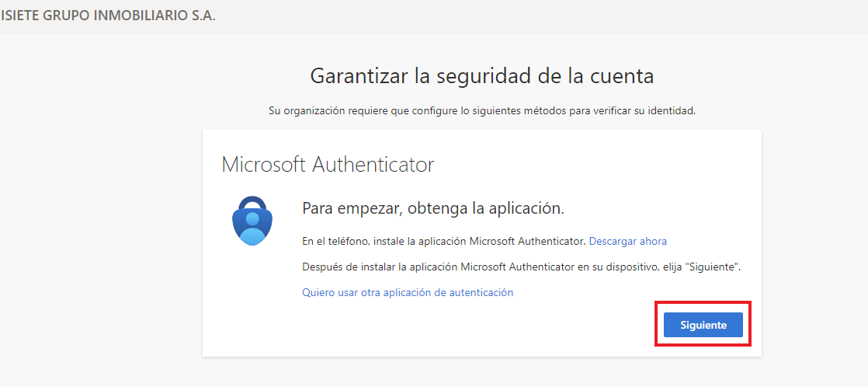
Task: Choose Quiero usar otra aplicación de autenticación
Action: [408, 292]
